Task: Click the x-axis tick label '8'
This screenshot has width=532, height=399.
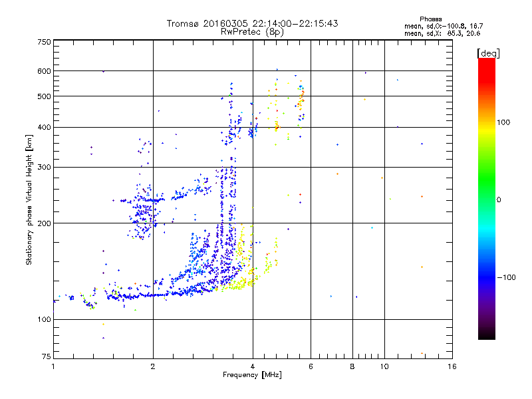Action: pyautogui.click(x=352, y=366)
